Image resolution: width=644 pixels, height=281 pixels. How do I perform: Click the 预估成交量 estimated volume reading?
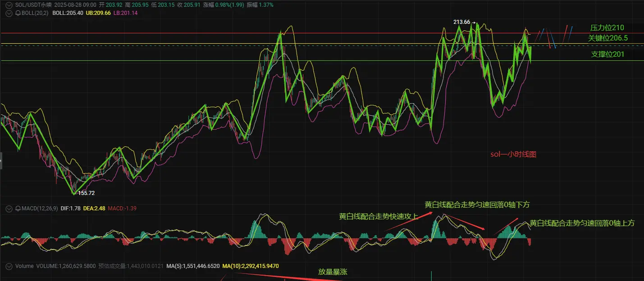pyautogui.click(x=131, y=266)
